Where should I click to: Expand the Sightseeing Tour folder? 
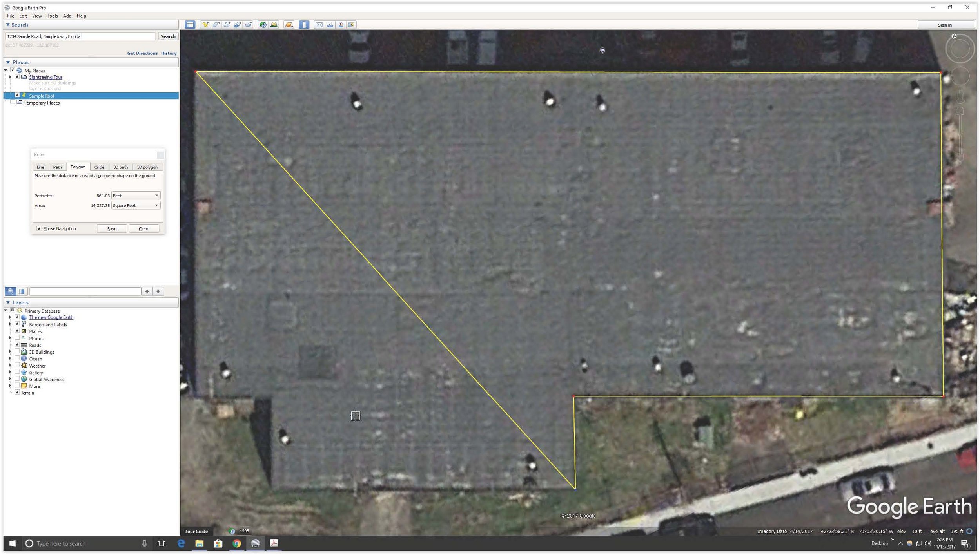[x=10, y=77]
